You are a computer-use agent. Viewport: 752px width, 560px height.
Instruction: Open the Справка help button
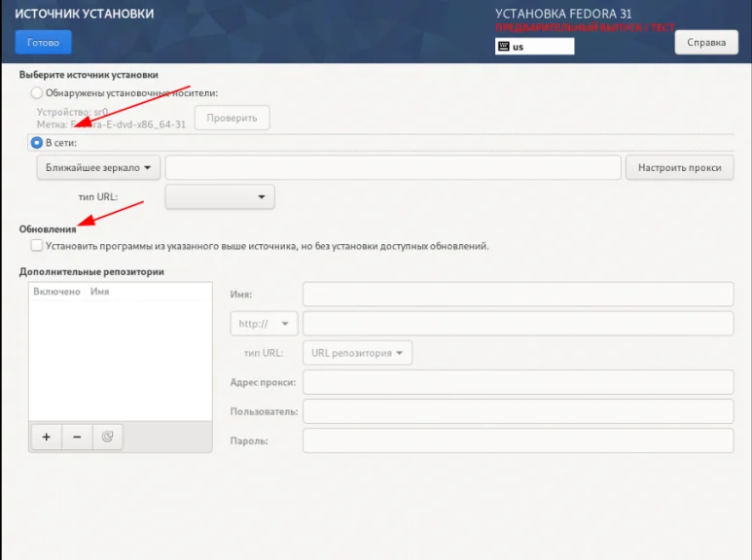[706, 42]
